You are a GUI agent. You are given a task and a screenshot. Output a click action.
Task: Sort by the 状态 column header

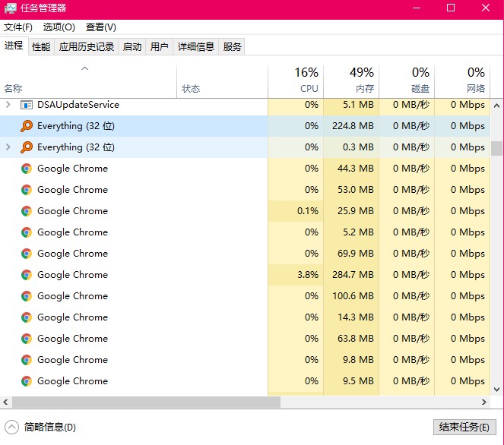pyautogui.click(x=222, y=82)
